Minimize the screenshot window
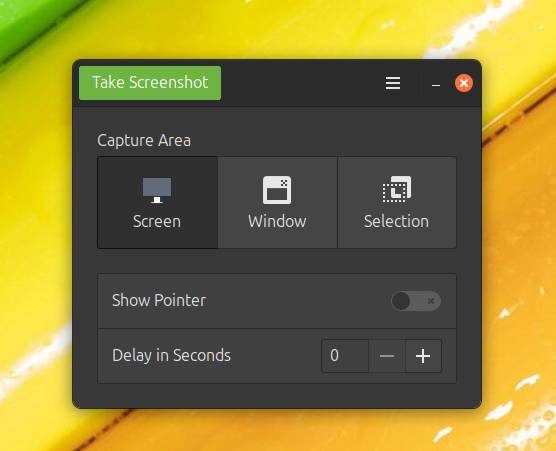 [436, 85]
